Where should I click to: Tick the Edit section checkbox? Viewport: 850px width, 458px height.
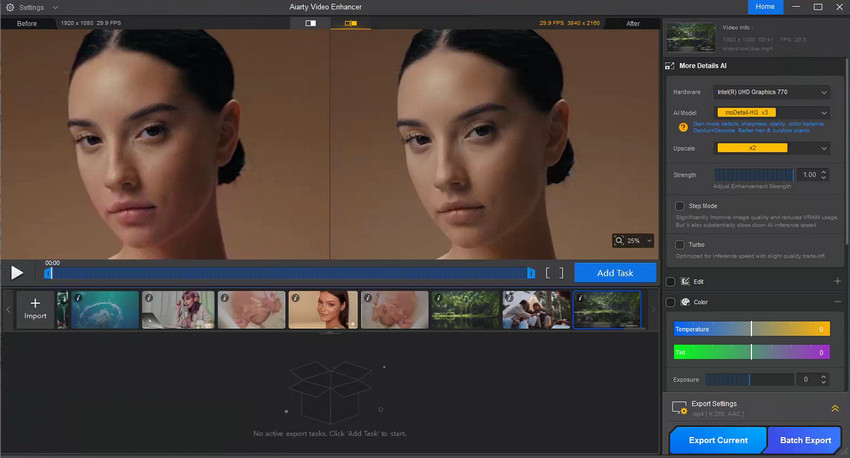tap(671, 282)
